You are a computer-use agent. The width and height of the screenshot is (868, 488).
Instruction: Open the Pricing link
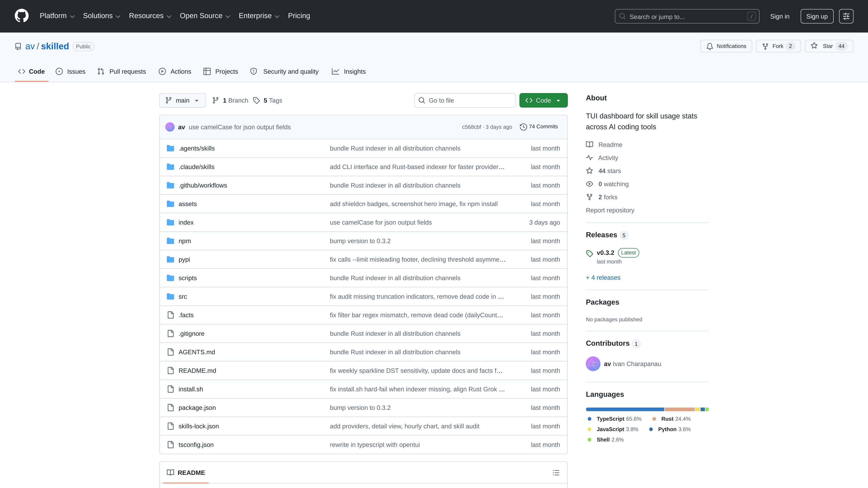coord(299,16)
